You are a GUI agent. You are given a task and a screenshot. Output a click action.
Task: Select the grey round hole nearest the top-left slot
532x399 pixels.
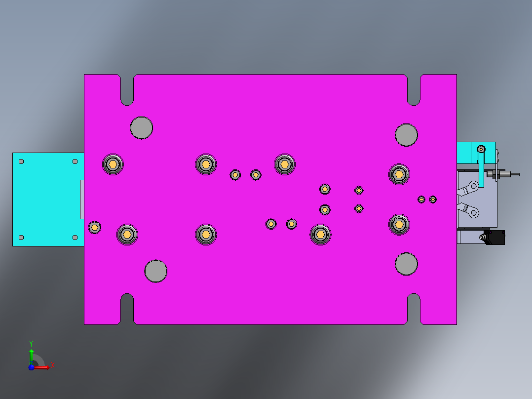point(142,128)
